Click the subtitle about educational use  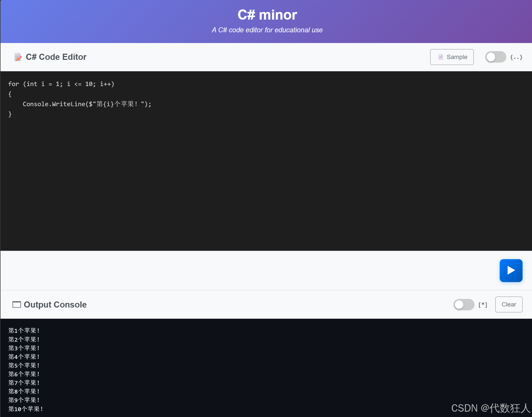(267, 30)
